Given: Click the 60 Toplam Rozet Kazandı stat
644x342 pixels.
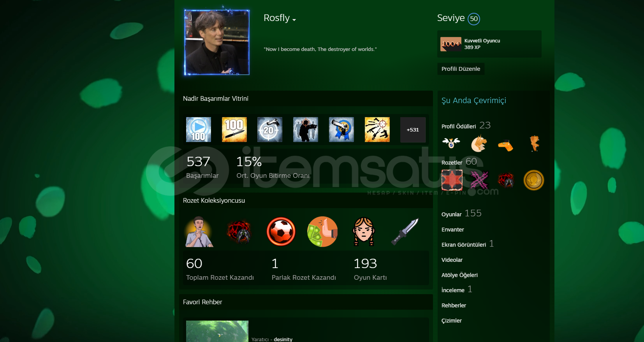Looking at the screenshot, I should pyautogui.click(x=220, y=269).
